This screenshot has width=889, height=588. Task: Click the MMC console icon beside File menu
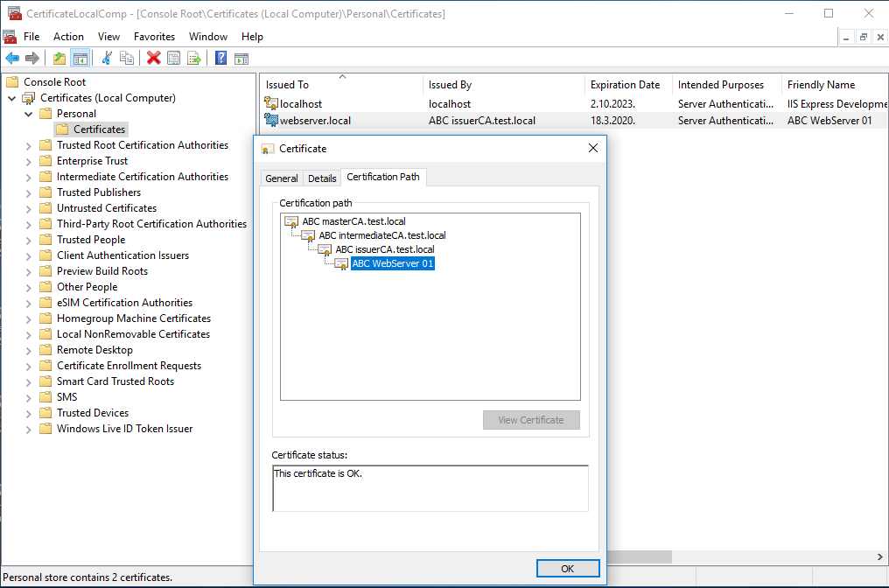tap(10, 37)
